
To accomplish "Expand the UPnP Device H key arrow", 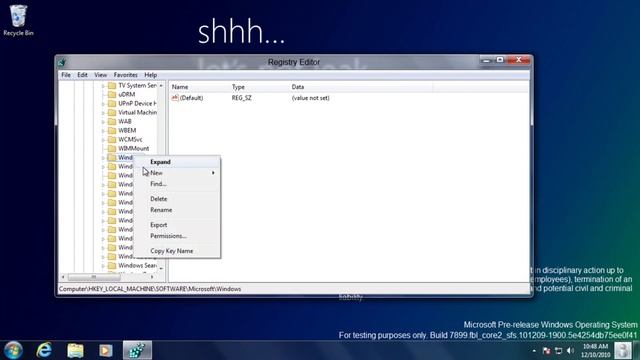I will pos(103,104).
